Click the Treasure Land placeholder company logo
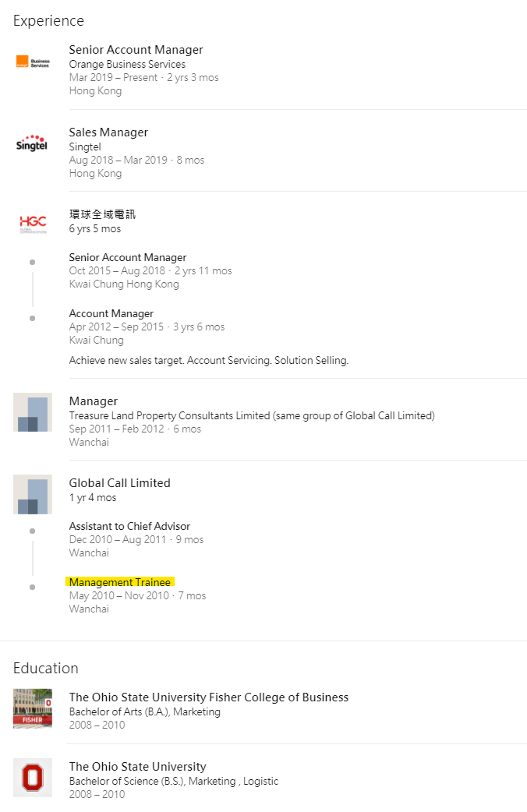 [33, 412]
